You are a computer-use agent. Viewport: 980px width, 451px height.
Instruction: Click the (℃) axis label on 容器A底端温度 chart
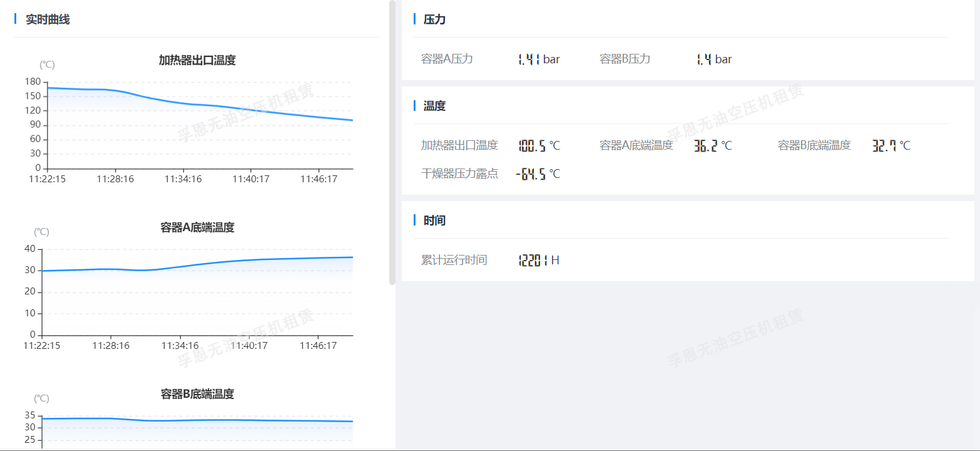tap(41, 231)
